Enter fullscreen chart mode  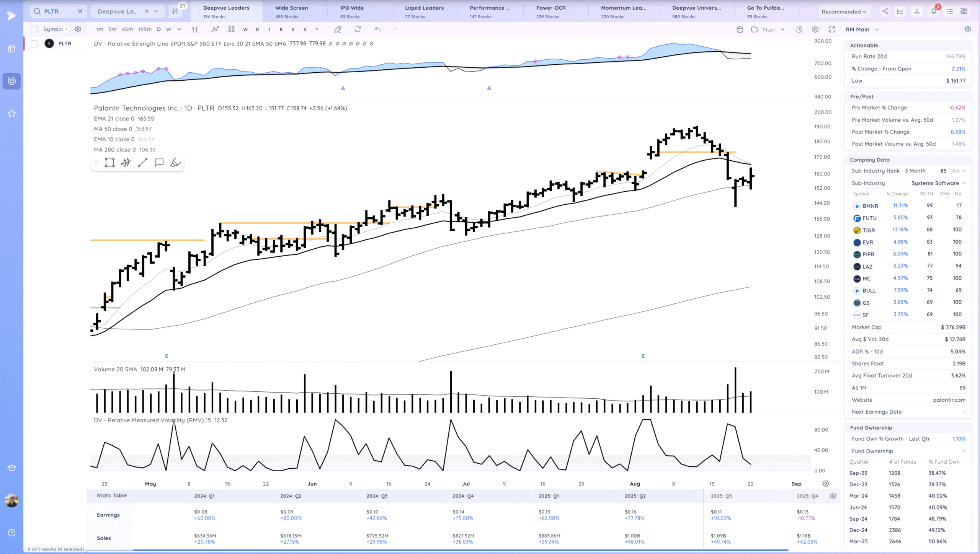point(832,29)
